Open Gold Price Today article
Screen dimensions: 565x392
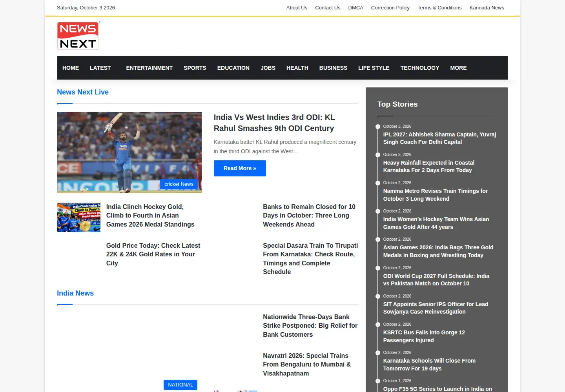point(153,254)
